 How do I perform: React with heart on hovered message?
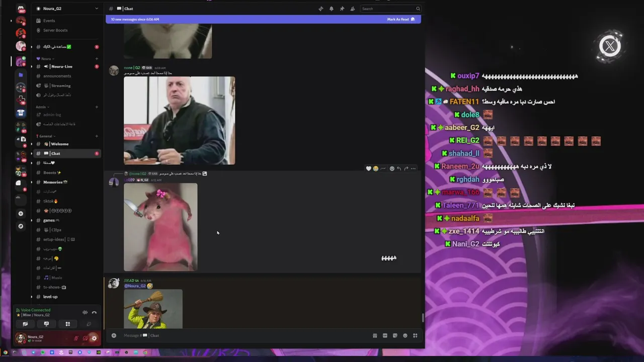pyautogui.click(x=368, y=168)
